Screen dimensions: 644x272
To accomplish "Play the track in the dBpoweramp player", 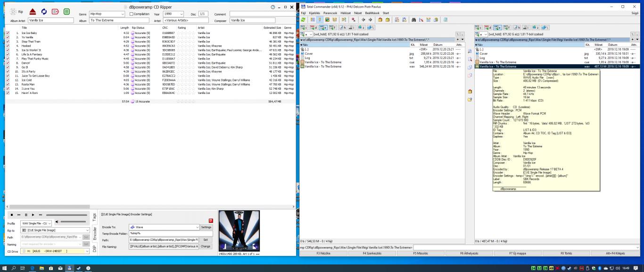I will coord(33,215).
